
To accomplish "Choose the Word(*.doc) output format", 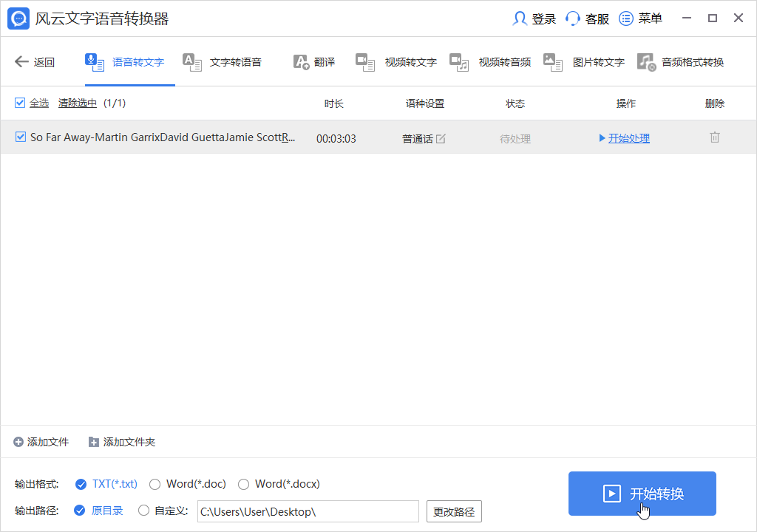I will [x=155, y=484].
